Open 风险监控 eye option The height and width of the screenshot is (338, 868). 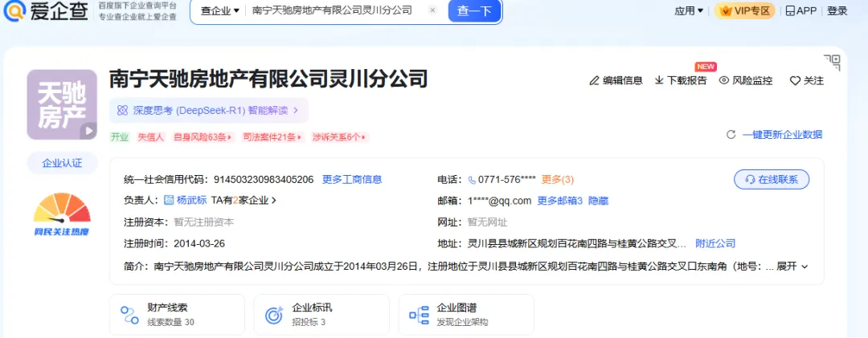pyautogui.click(x=746, y=81)
